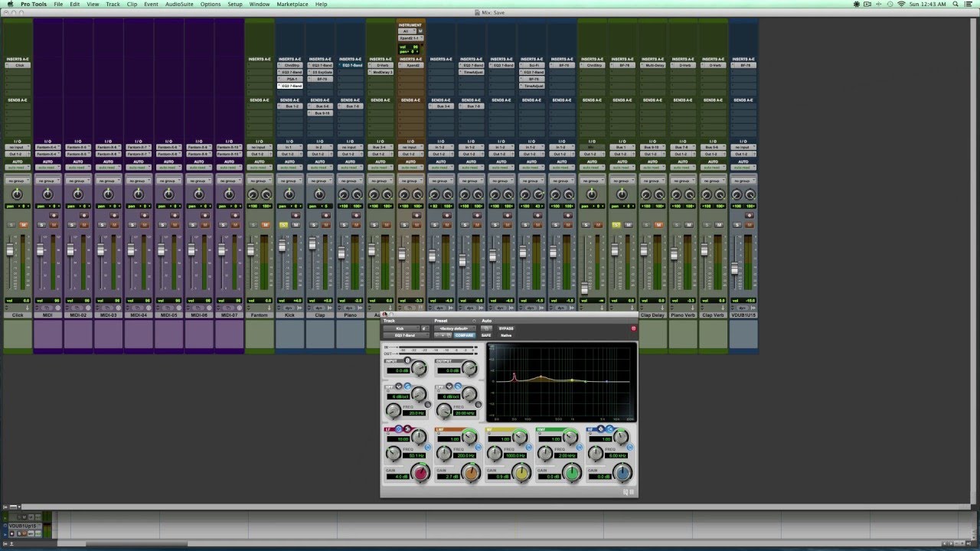This screenshot has height=551, width=980.
Task: Open the Clap track's auto read selector
Action: 320,168
